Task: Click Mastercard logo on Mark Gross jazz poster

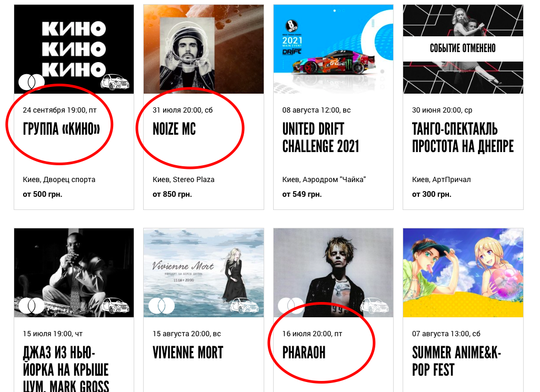Action: point(32,306)
